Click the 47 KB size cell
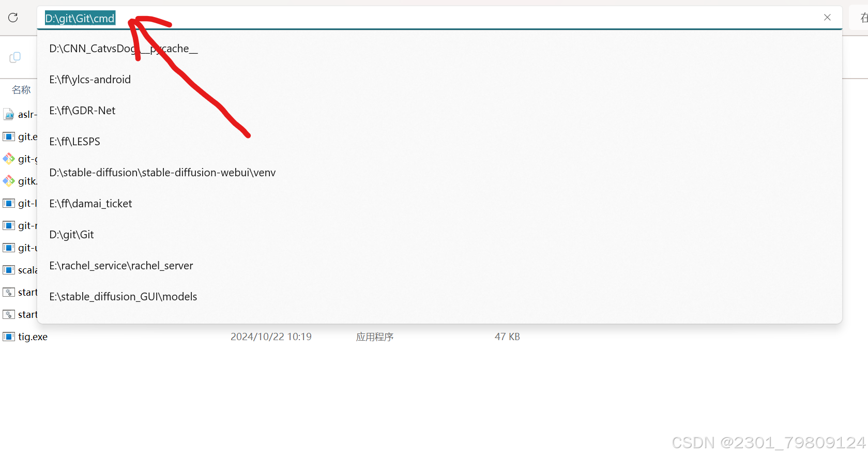Viewport: 868px width, 458px height. pyautogui.click(x=507, y=337)
